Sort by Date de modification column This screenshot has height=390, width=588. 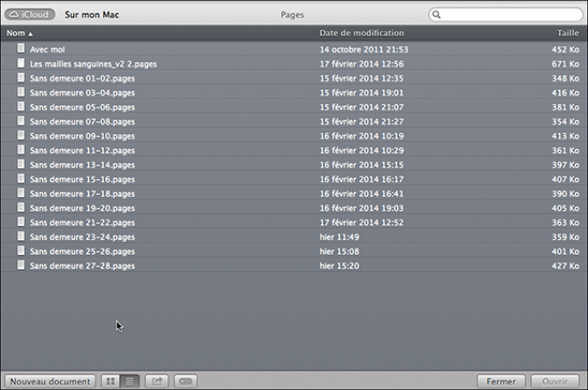coord(362,33)
